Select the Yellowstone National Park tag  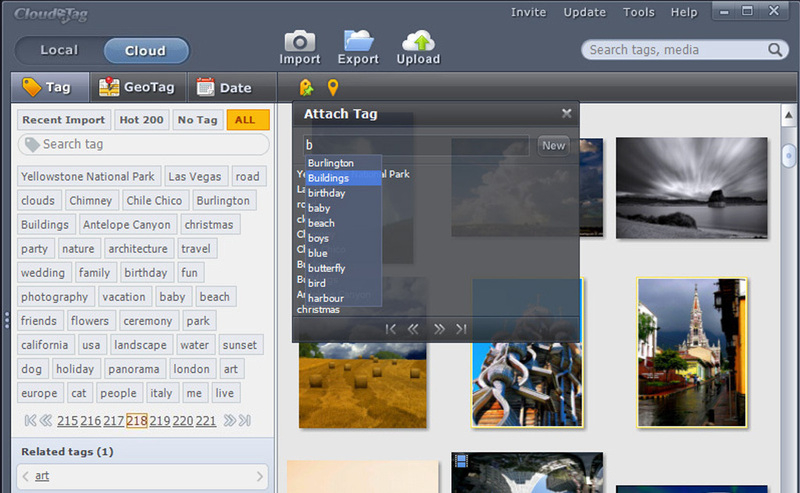[x=89, y=176]
